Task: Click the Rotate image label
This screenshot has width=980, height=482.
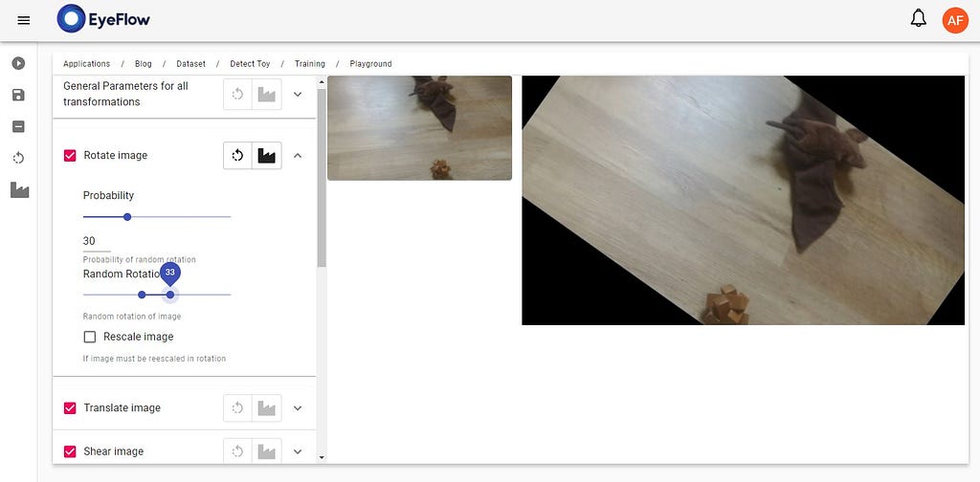Action: [116, 156]
